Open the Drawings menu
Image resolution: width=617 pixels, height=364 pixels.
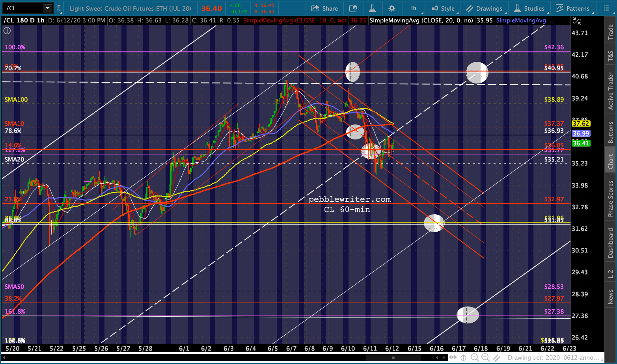[484, 8]
